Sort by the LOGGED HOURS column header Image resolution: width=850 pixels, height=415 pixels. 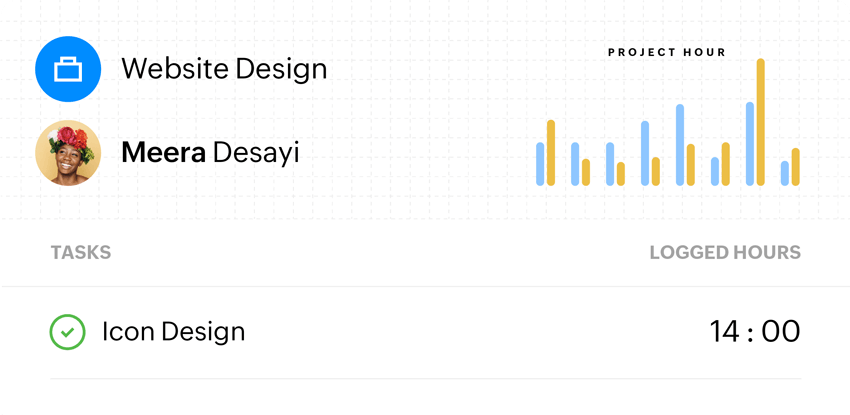coord(725,252)
